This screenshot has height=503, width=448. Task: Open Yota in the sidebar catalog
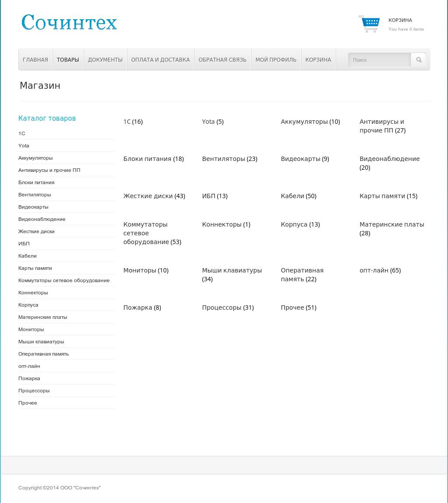pyautogui.click(x=24, y=146)
